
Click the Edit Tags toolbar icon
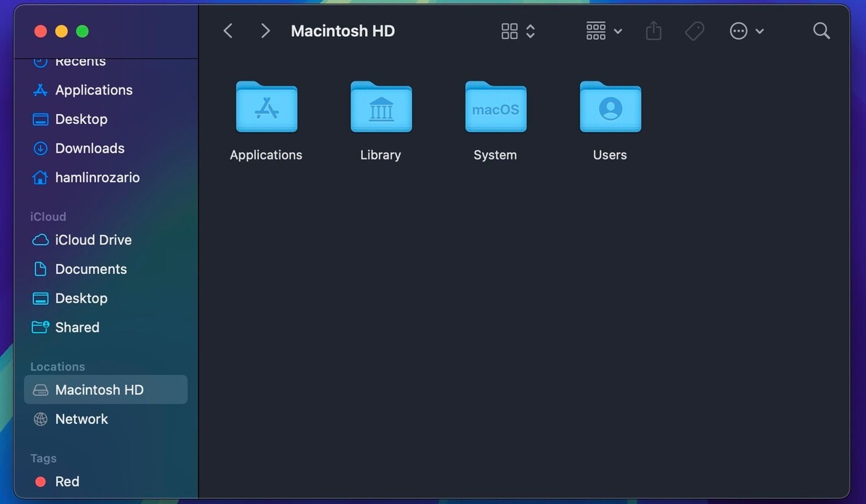[x=694, y=31]
